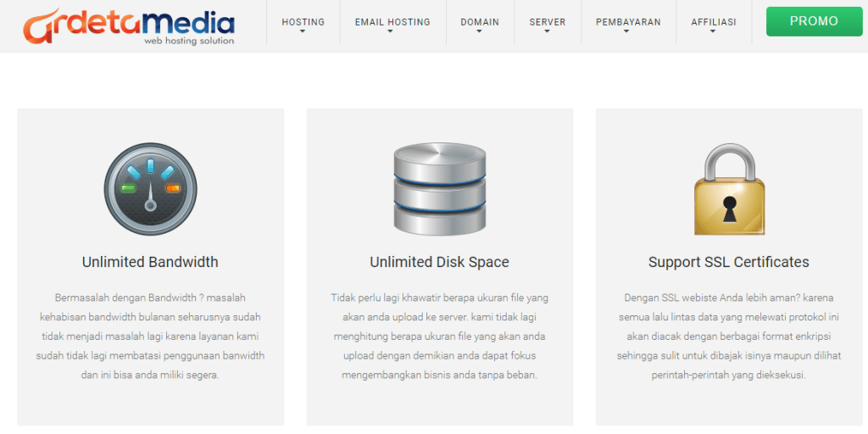Open the Email Hosting menu
The image size is (868, 434).
click(x=392, y=22)
